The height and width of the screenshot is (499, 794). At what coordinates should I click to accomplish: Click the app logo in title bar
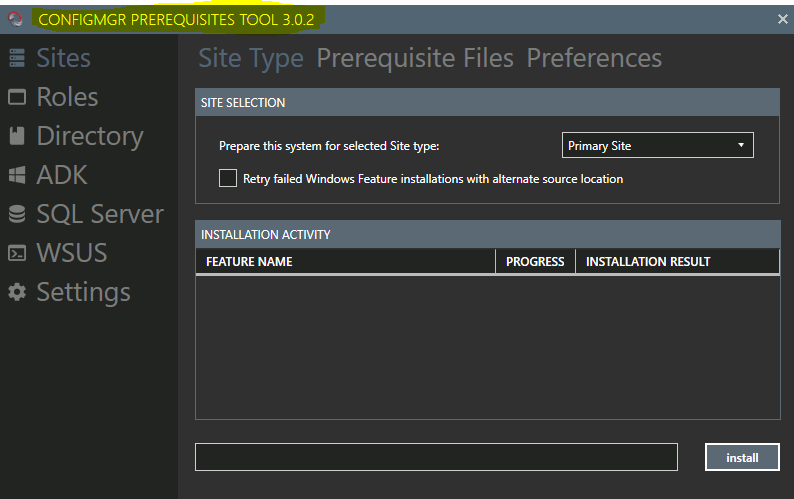pos(15,19)
